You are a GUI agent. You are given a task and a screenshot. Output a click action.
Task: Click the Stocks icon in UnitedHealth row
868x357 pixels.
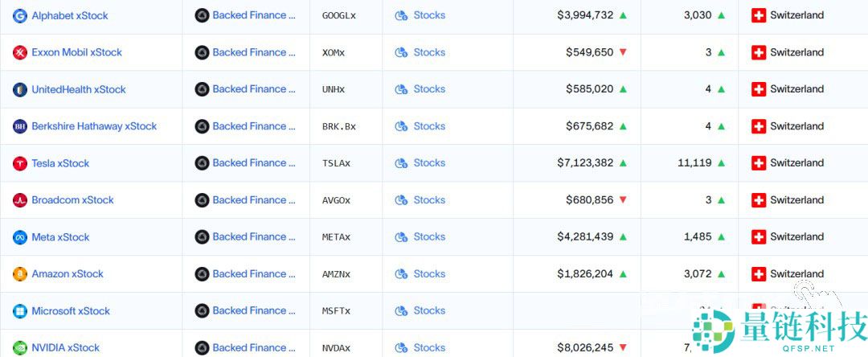[x=401, y=89]
